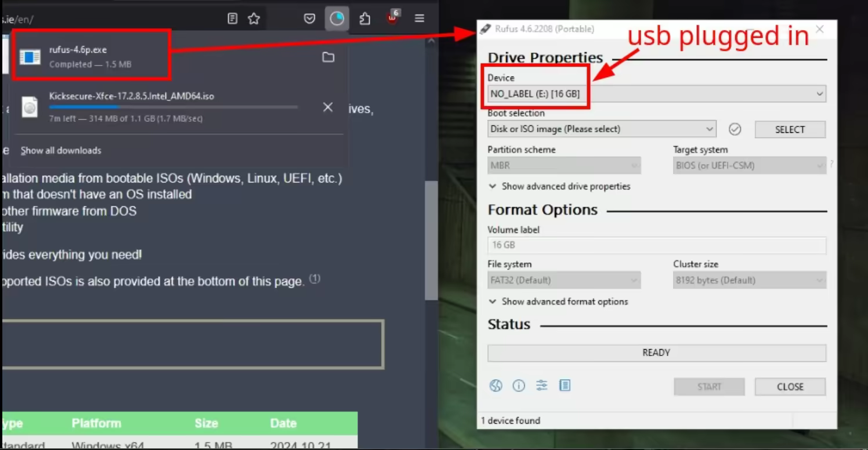Toggle reader view icon in address bar
Image resolution: width=868 pixels, height=450 pixels.
click(233, 19)
